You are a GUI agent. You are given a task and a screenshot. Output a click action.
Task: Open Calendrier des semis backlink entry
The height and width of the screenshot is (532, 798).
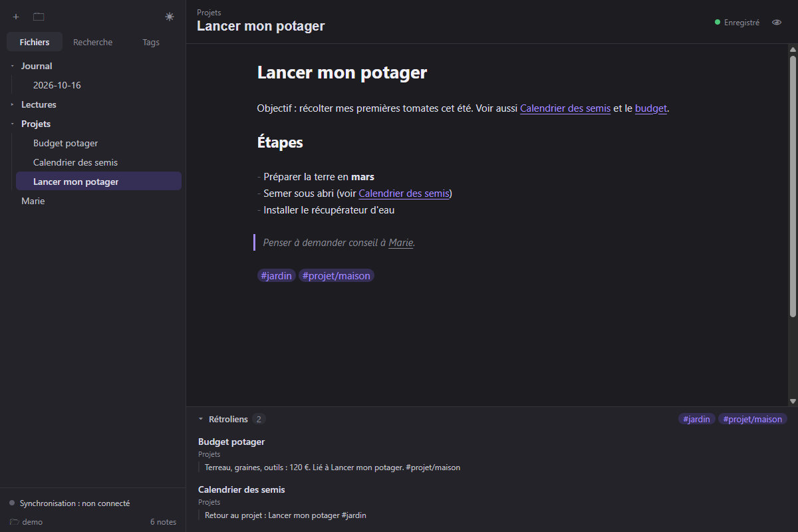[241, 489]
